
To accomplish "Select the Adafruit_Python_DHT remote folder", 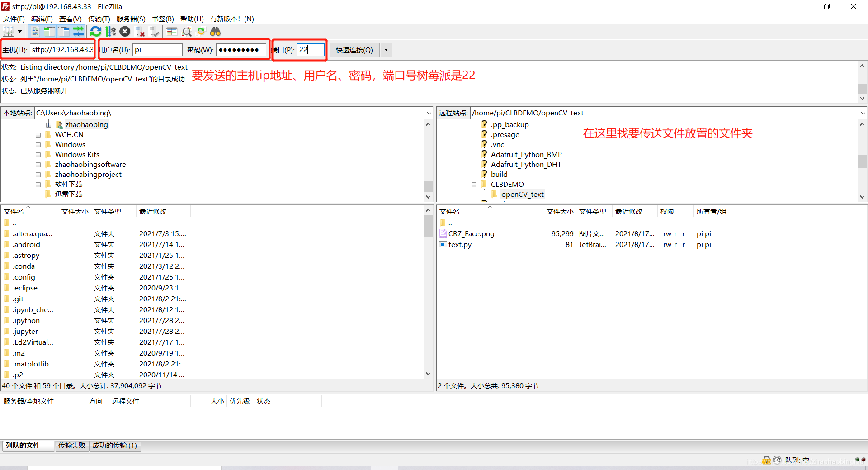I will (x=526, y=165).
